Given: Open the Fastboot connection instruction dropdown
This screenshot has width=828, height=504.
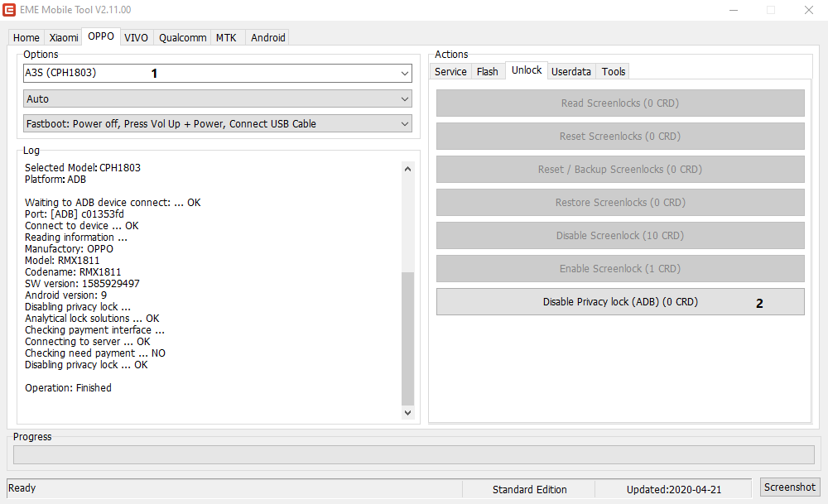Looking at the screenshot, I should tap(218, 123).
